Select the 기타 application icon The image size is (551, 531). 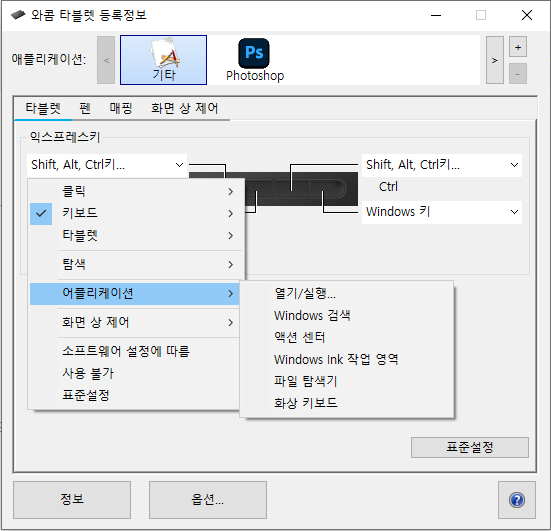(x=163, y=60)
